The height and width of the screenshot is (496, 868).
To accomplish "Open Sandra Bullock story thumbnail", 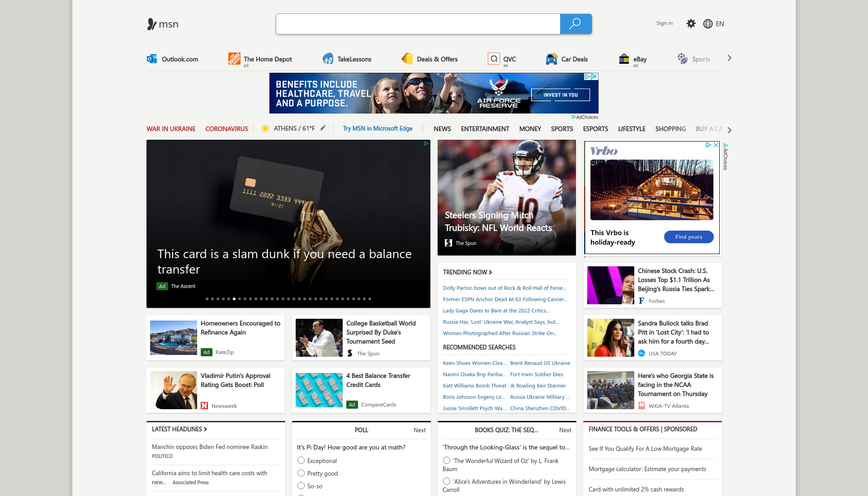I will 611,338.
